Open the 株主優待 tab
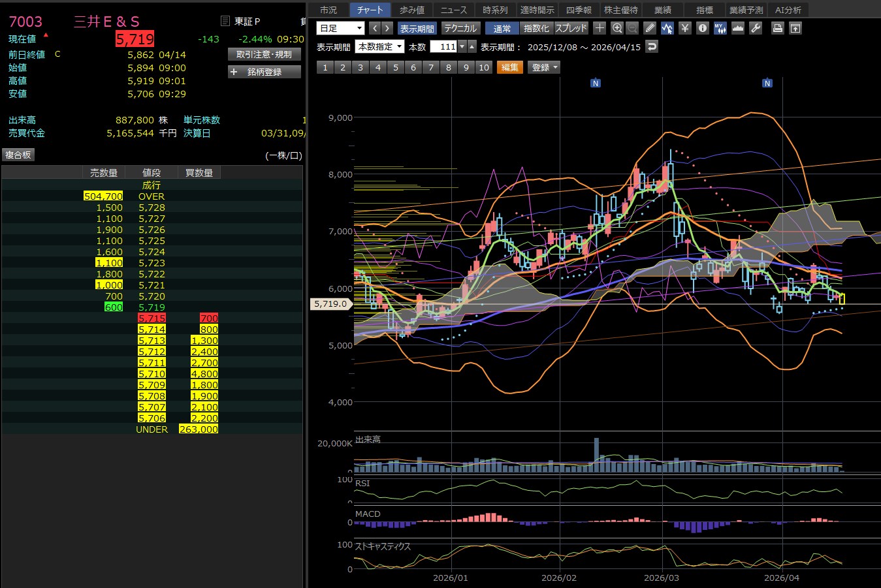 coord(620,10)
